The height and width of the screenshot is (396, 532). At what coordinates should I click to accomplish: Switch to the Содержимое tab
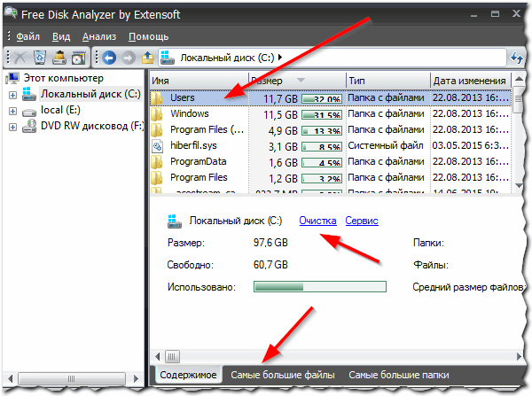(188, 375)
